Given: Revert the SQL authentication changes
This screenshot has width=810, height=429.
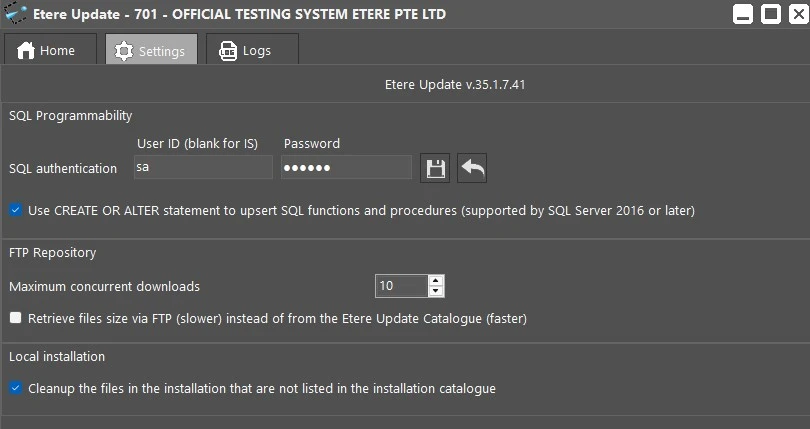Looking at the screenshot, I should 472,168.
